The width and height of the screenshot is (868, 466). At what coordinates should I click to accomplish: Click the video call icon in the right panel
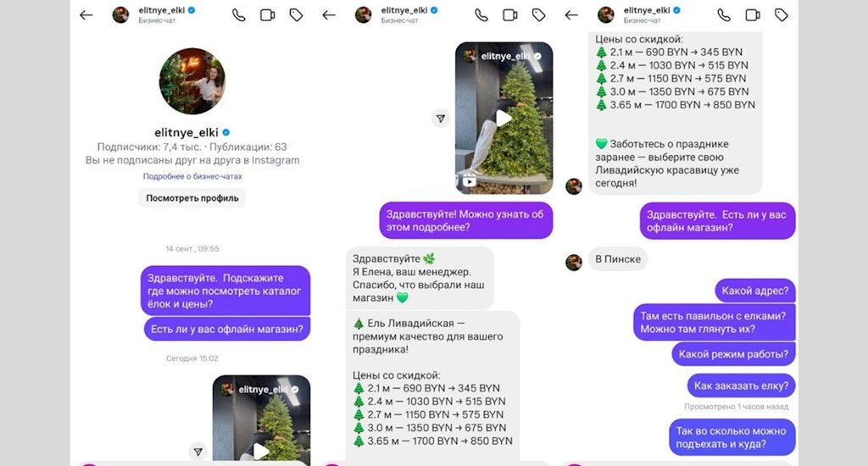point(753,15)
